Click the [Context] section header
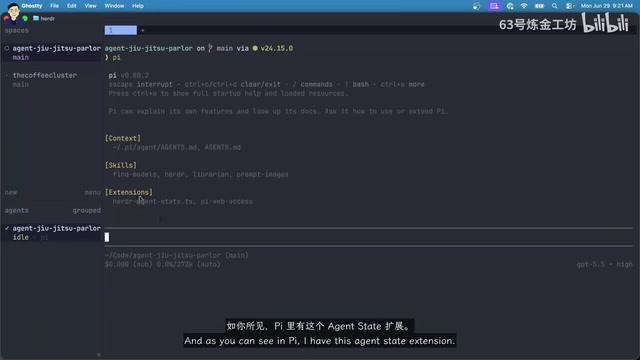 click(x=122, y=138)
